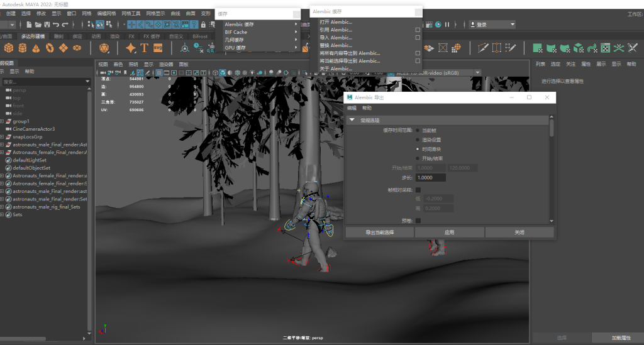Click the Redo arrow icon
644x345 pixels.
click(65, 25)
